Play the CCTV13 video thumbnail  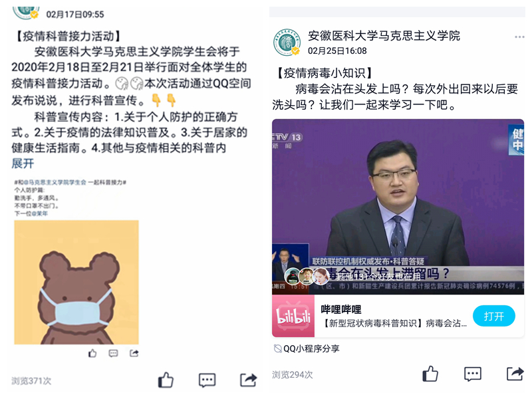(398, 206)
